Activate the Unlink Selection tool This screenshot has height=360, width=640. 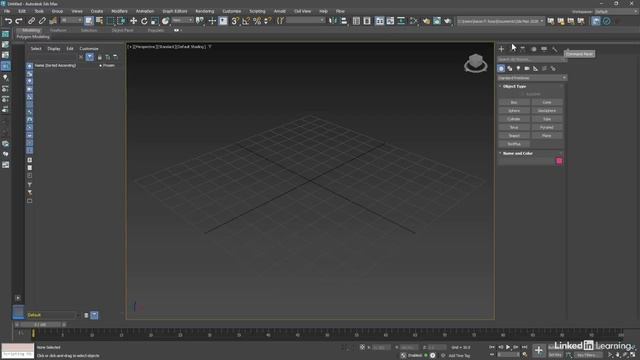click(x=42, y=21)
